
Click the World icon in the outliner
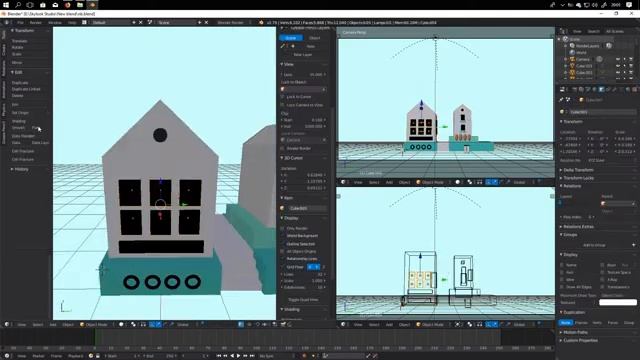click(x=572, y=53)
